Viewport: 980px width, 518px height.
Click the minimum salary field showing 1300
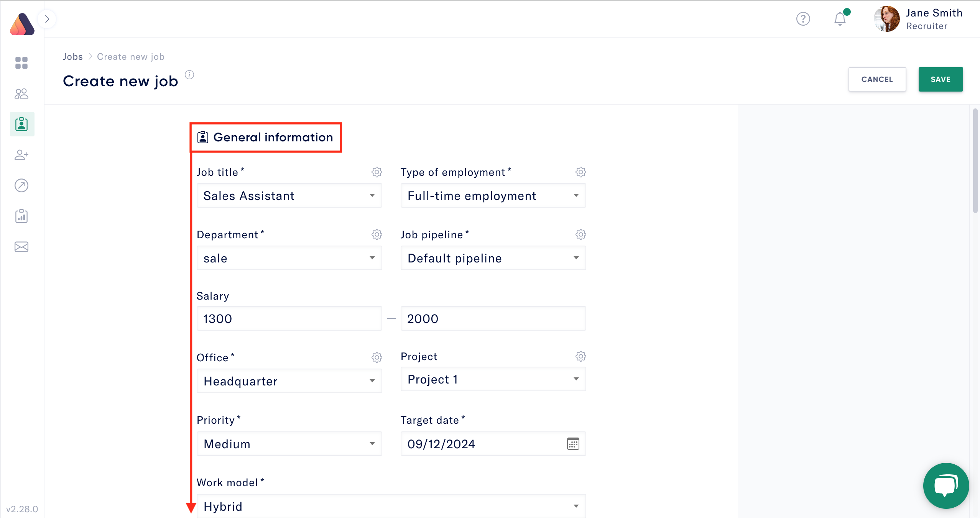coord(289,318)
